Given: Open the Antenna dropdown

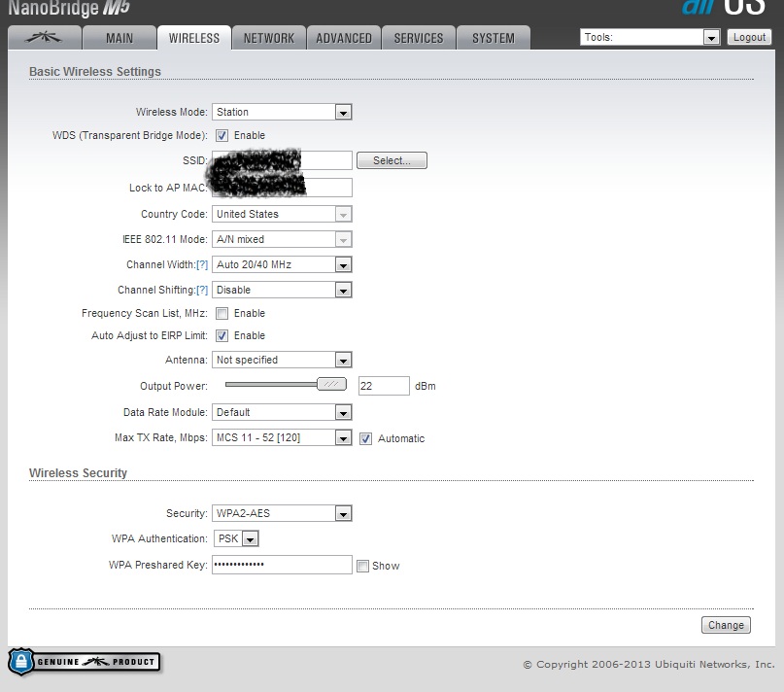Looking at the screenshot, I should [x=282, y=360].
